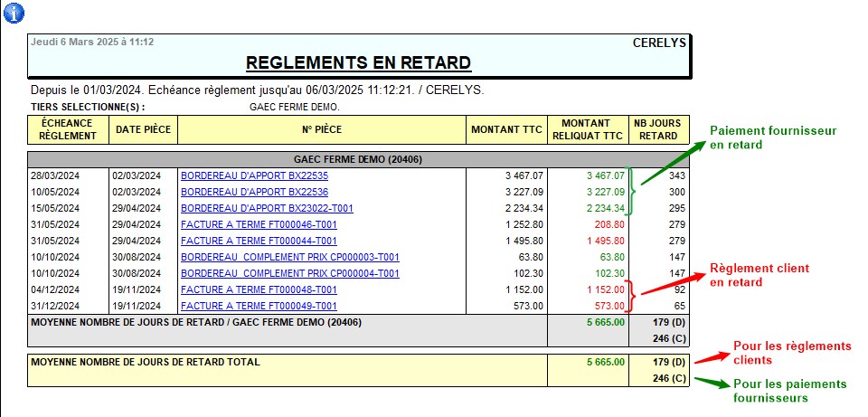The image size is (868, 417).
Task: Open FACTURE A TERME FT000046-T001 link
Action: pos(259,224)
